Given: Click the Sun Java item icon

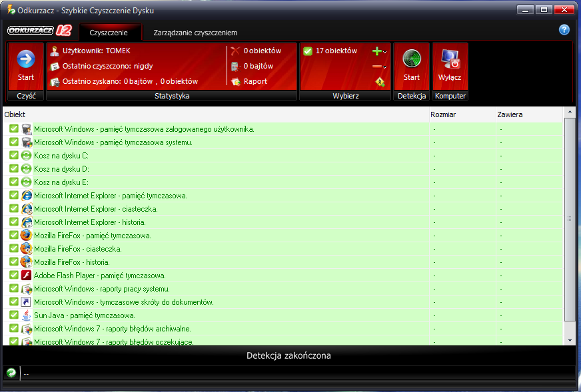Looking at the screenshot, I should tap(27, 315).
